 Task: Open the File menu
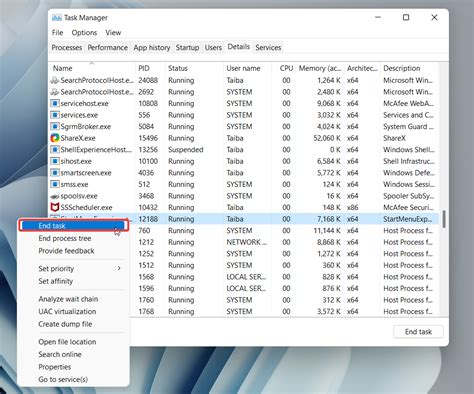tap(57, 33)
